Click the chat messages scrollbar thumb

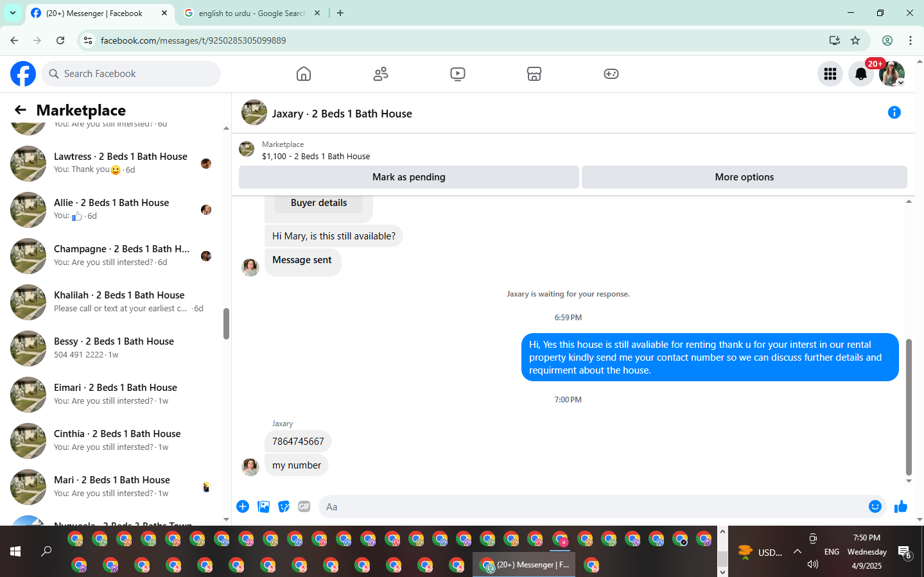point(909,407)
